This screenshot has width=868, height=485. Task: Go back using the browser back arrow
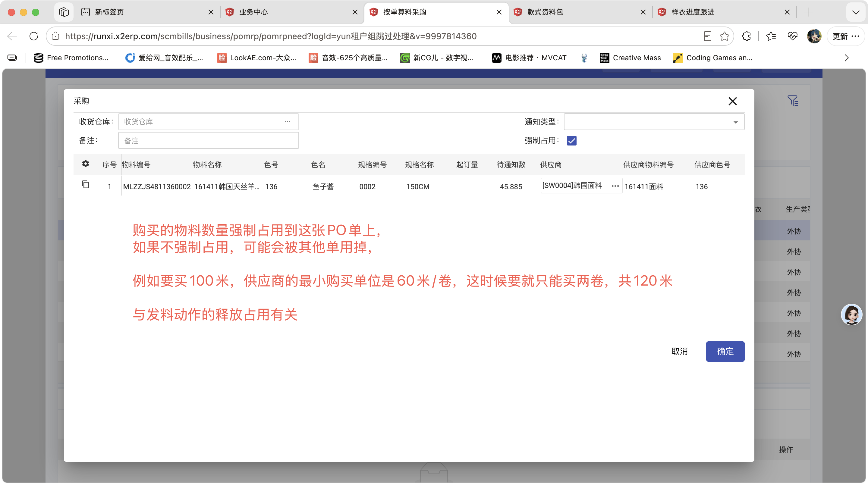(x=12, y=36)
